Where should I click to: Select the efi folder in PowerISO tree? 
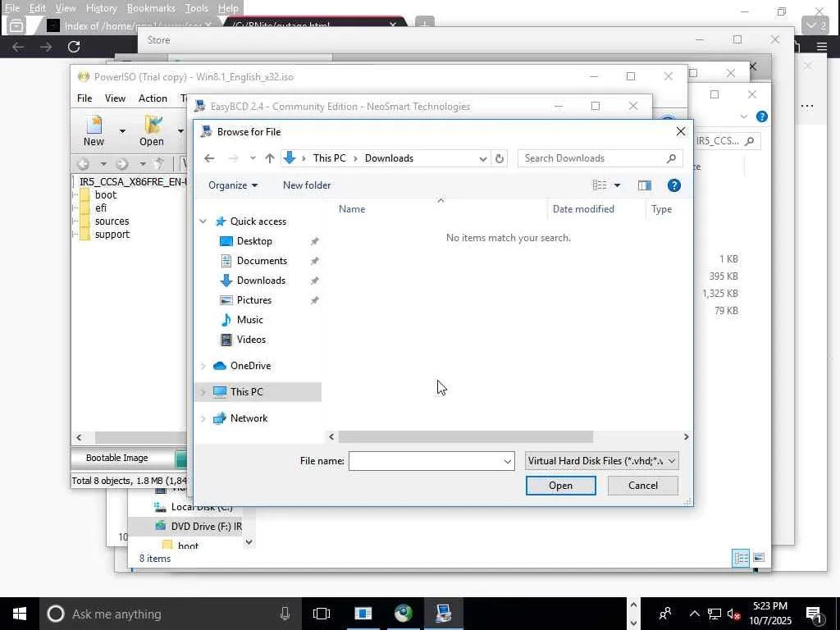[101, 208]
